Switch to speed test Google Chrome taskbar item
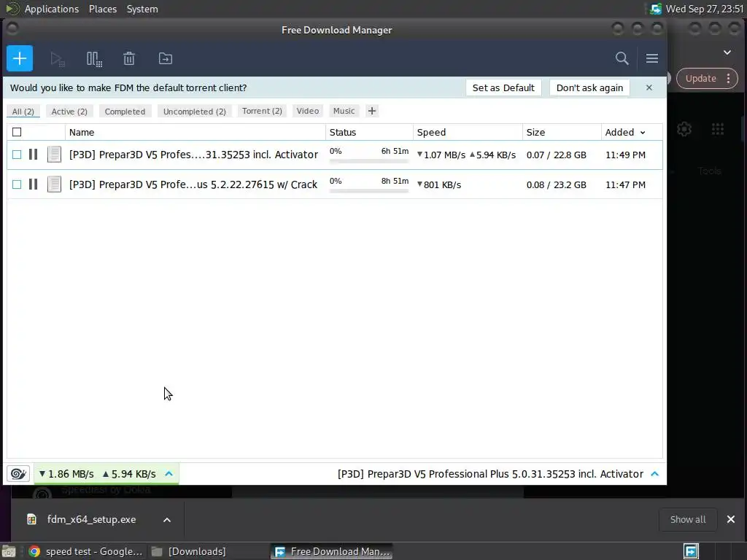This screenshot has width=747, height=560. tap(86, 551)
